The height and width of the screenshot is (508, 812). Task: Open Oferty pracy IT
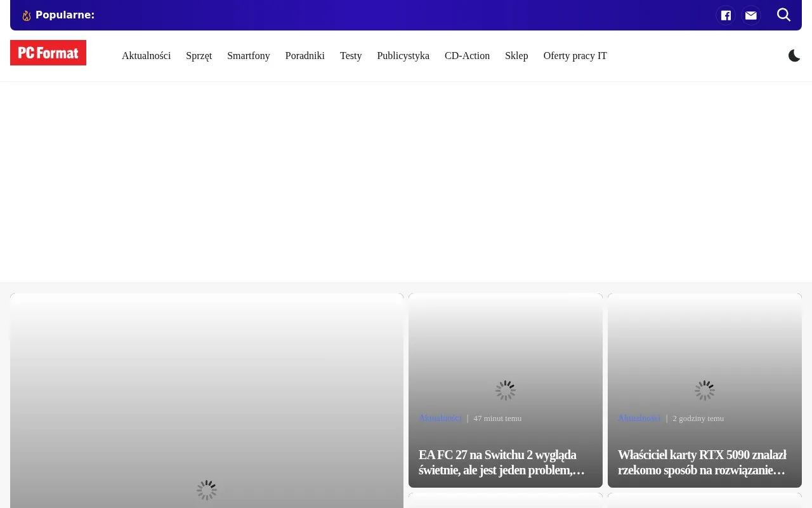[x=575, y=56]
